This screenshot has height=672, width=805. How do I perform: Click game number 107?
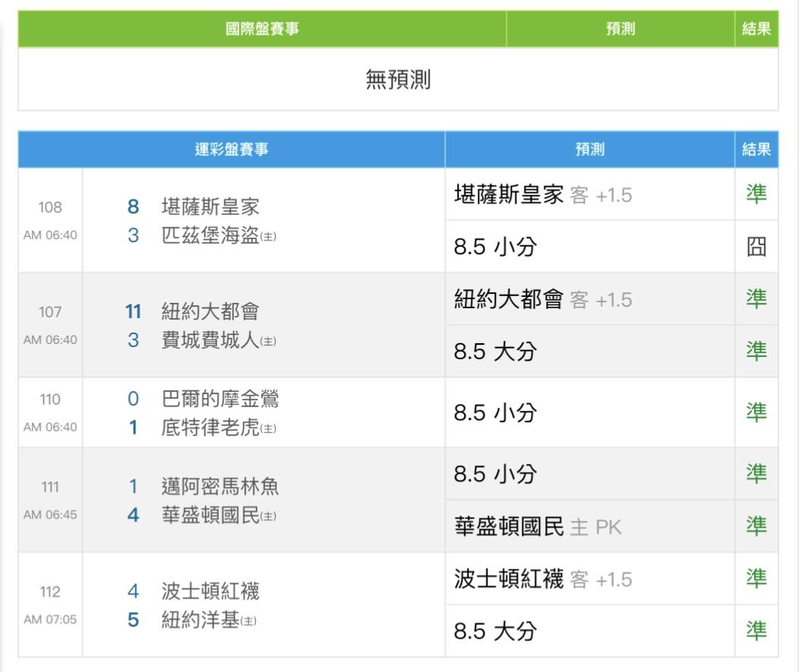point(50,312)
